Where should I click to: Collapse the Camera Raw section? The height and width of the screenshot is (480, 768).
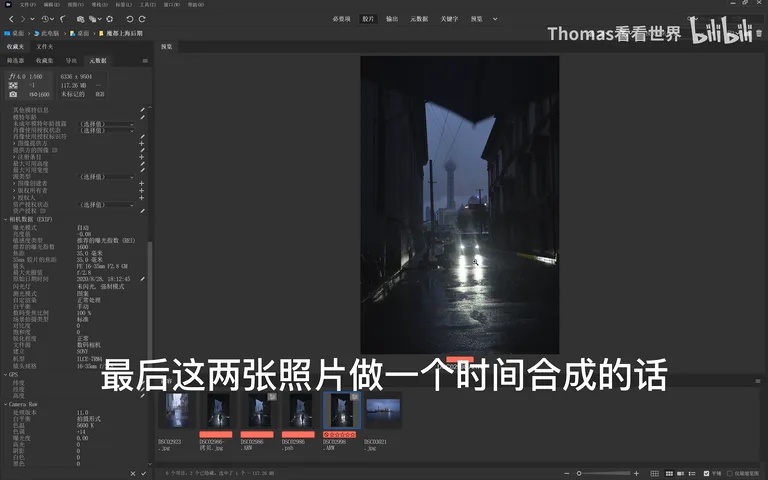(x=6, y=405)
